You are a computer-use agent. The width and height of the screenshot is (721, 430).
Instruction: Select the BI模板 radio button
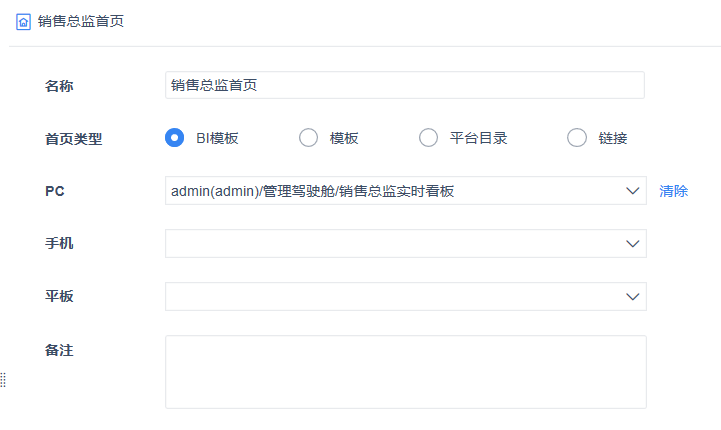click(174, 138)
